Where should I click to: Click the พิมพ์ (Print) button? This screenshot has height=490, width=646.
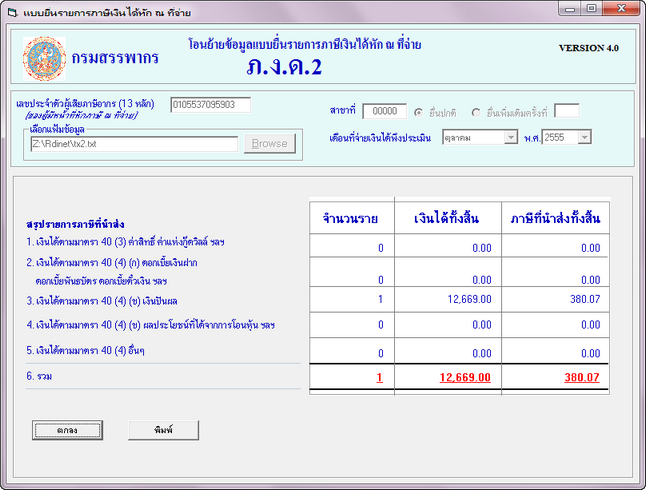(164, 430)
